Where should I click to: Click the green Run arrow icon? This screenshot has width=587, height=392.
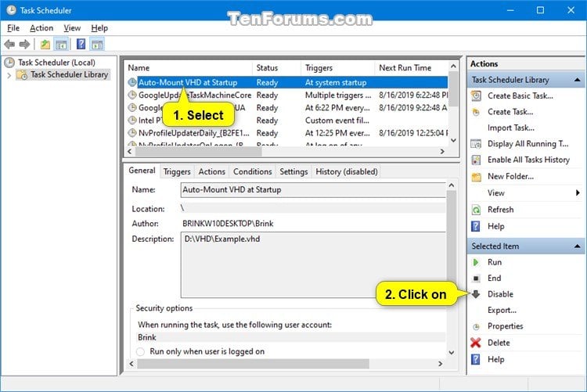(476, 262)
